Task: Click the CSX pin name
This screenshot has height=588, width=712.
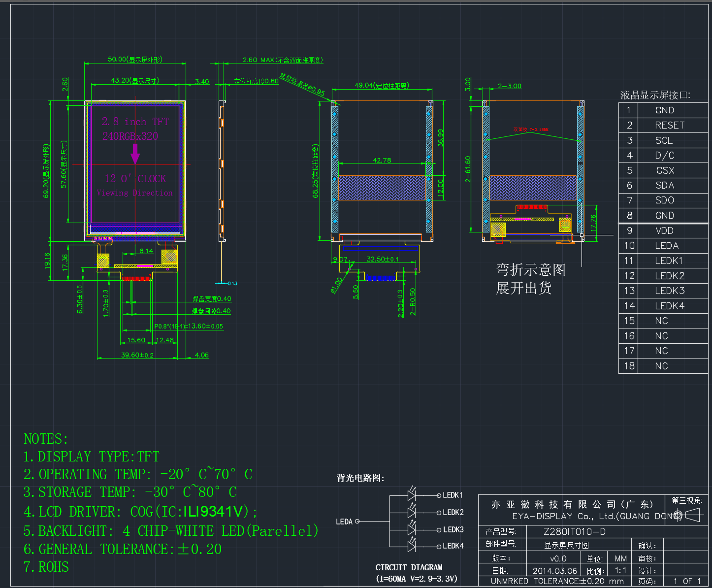Action: point(665,170)
